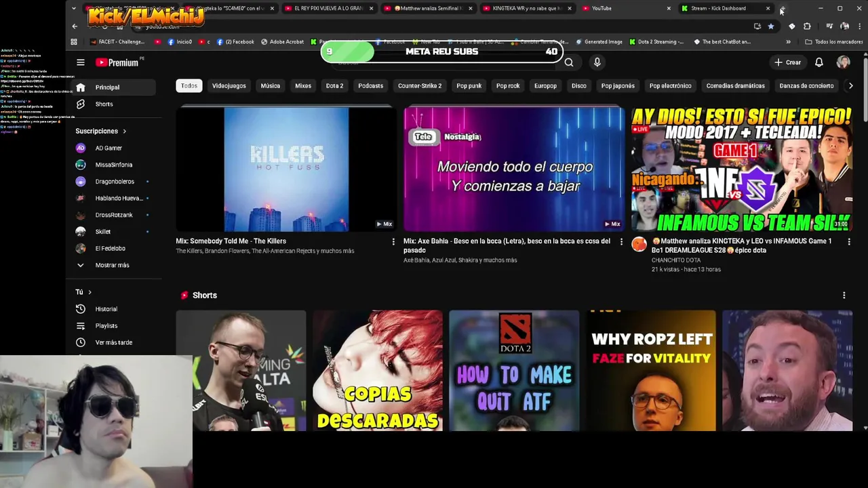Open the FACEIT Challenge bookmark
The width and height of the screenshot is (868, 488).
117,42
